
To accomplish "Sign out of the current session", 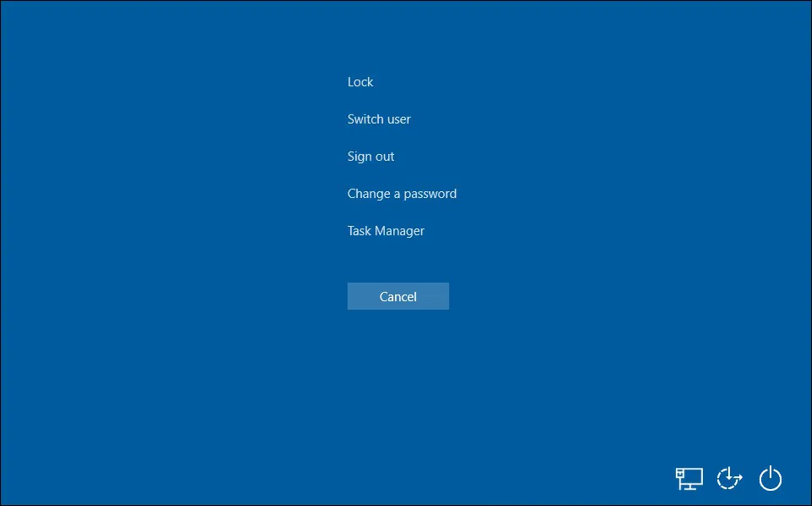I will point(370,157).
